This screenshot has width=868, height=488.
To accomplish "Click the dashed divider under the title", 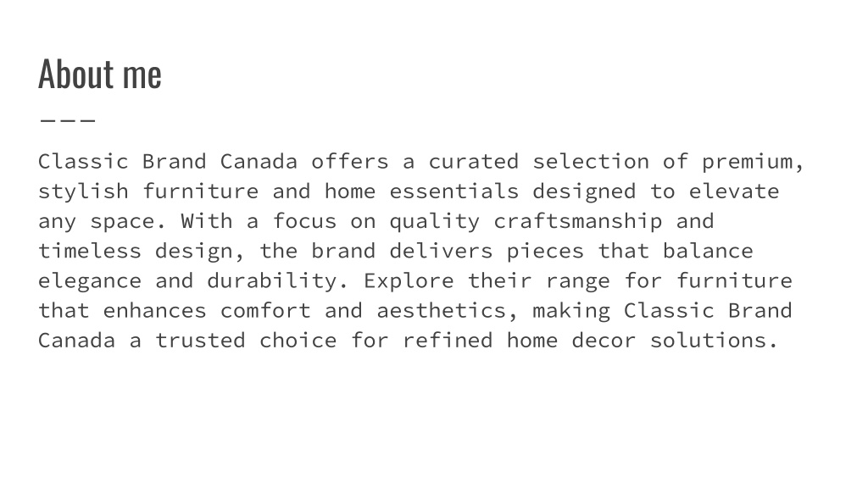I will (67, 119).
